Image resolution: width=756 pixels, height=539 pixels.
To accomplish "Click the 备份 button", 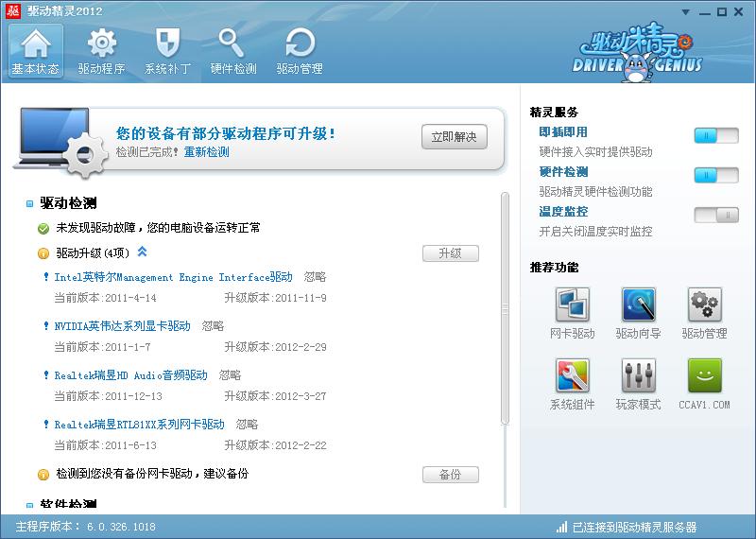I will [x=451, y=475].
